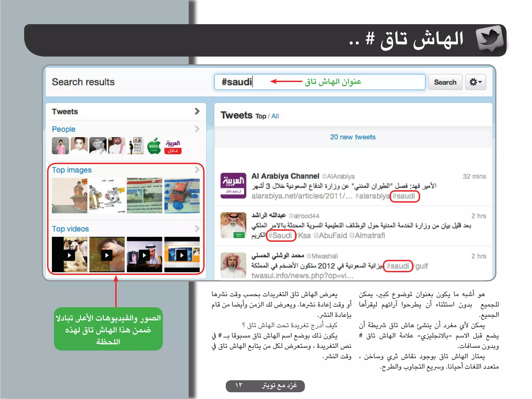The width and height of the screenshot is (532, 399).
Task: Open the @Mwashali handle
Action: click(x=322, y=256)
